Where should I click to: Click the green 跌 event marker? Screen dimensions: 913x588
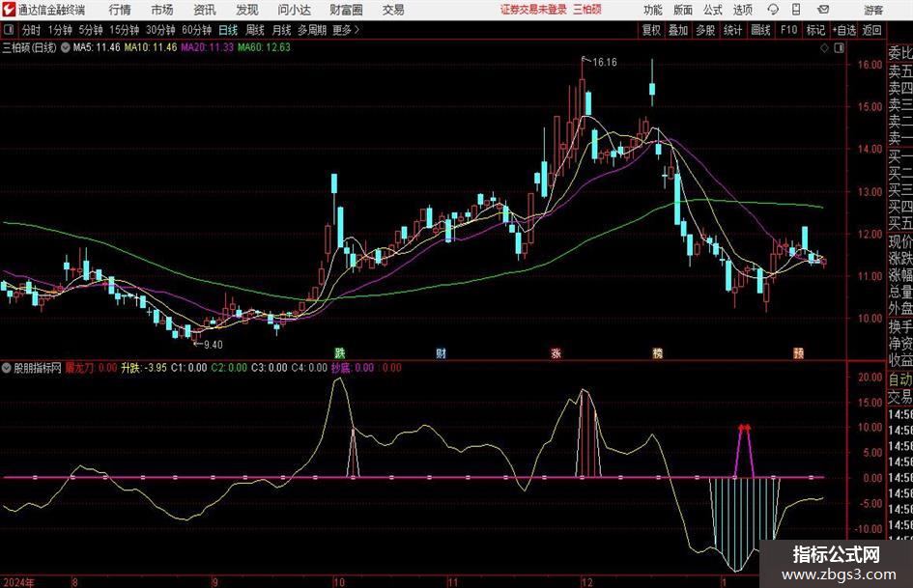[x=339, y=352]
